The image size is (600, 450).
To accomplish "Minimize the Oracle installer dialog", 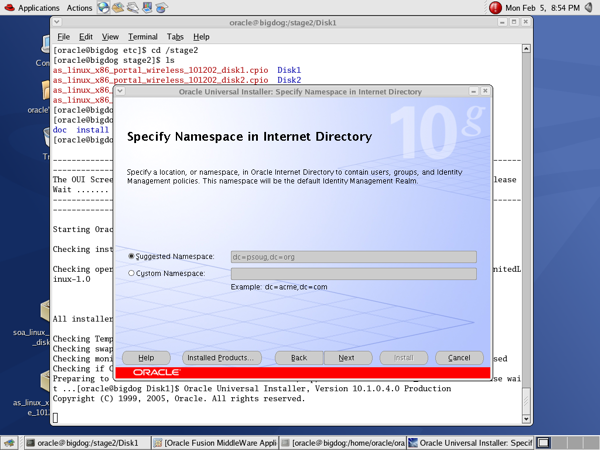I will [x=474, y=91].
